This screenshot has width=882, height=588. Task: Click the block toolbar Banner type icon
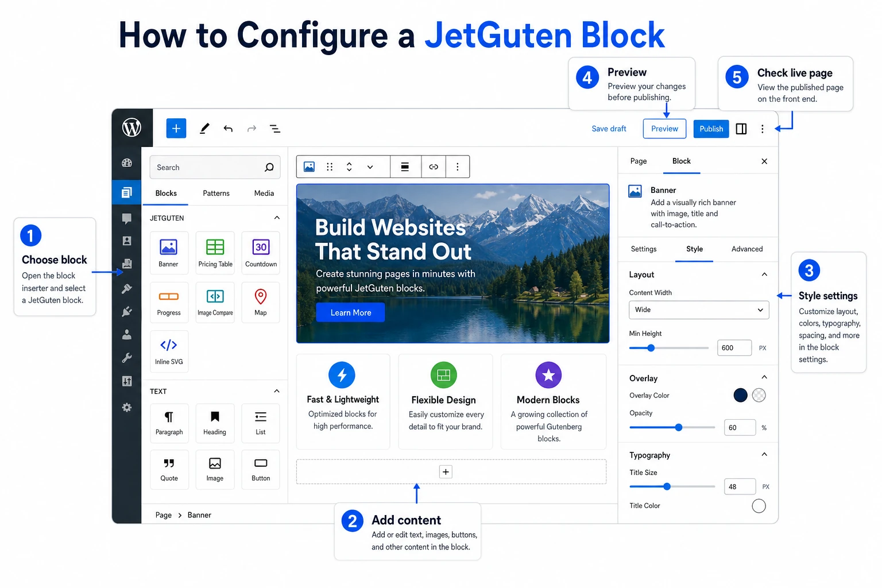(309, 167)
